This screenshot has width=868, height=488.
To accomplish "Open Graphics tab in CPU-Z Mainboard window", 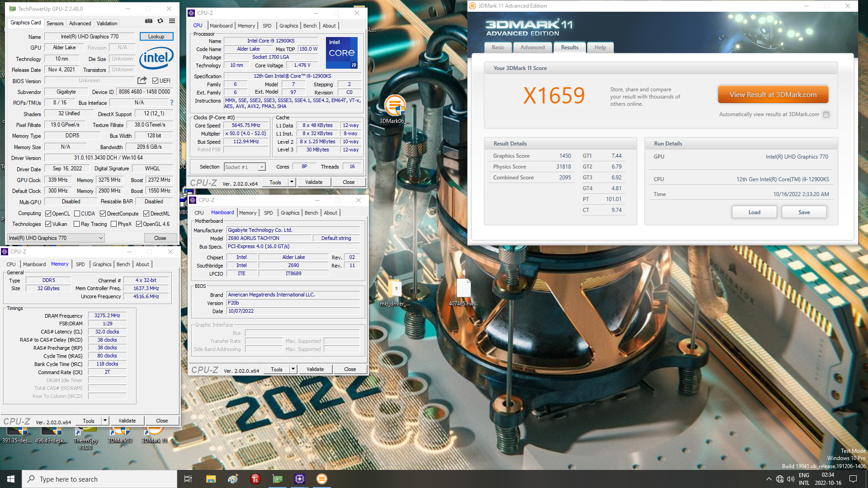I will point(290,213).
